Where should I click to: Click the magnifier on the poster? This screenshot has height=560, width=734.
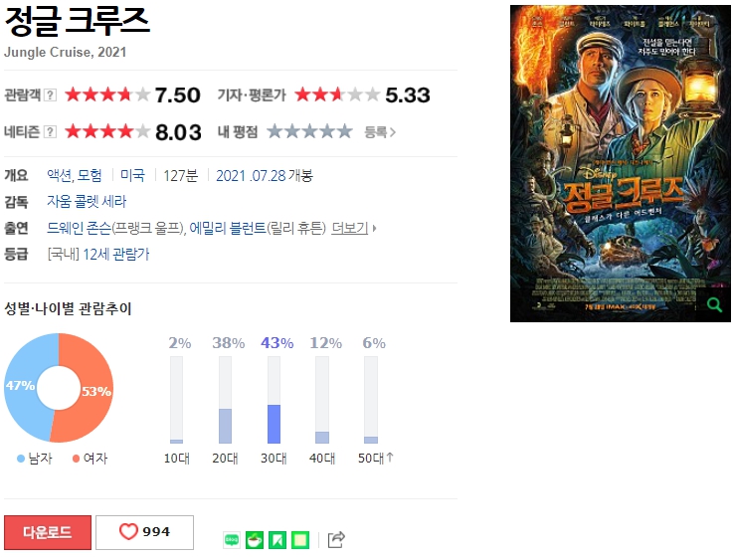714,304
